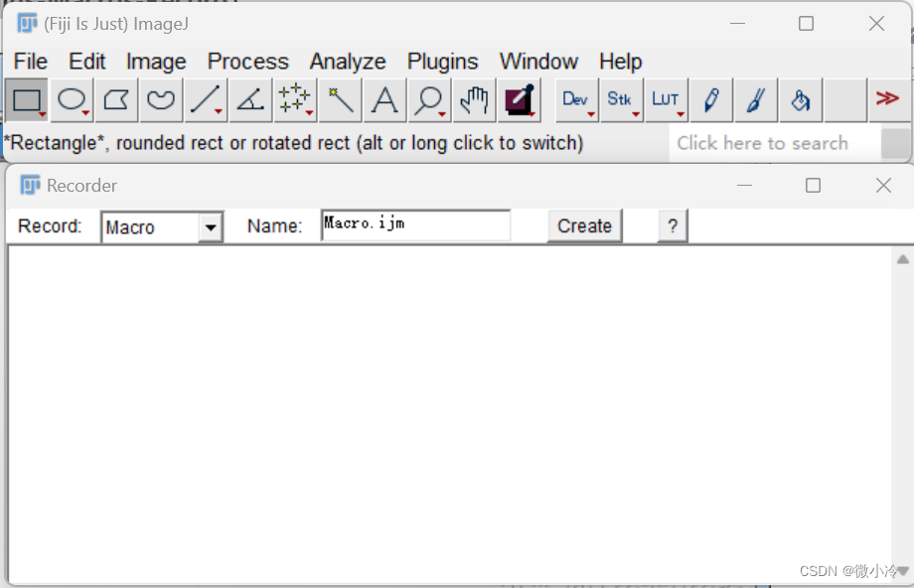Select the Multi-point tool
This screenshot has height=588, width=914.
pyautogui.click(x=295, y=99)
